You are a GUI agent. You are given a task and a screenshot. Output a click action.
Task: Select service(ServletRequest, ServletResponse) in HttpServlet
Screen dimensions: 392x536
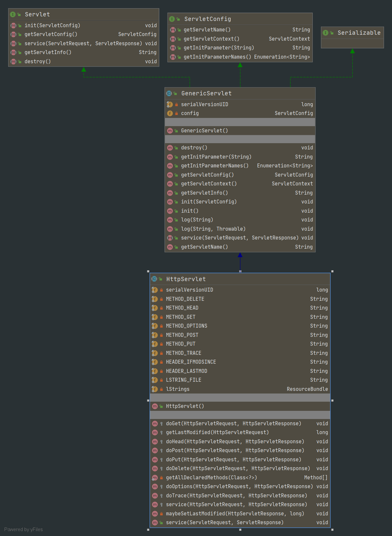(240, 523)
